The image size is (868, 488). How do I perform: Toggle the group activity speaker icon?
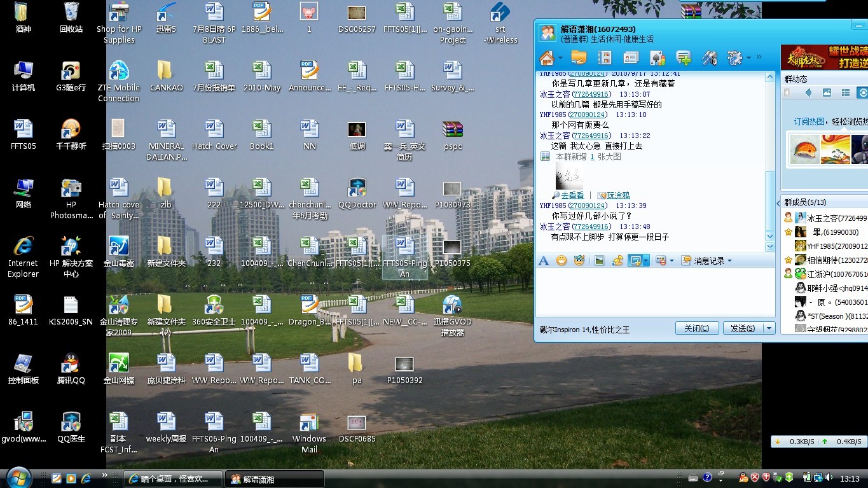pyautogui.click(x=808, y=93)
